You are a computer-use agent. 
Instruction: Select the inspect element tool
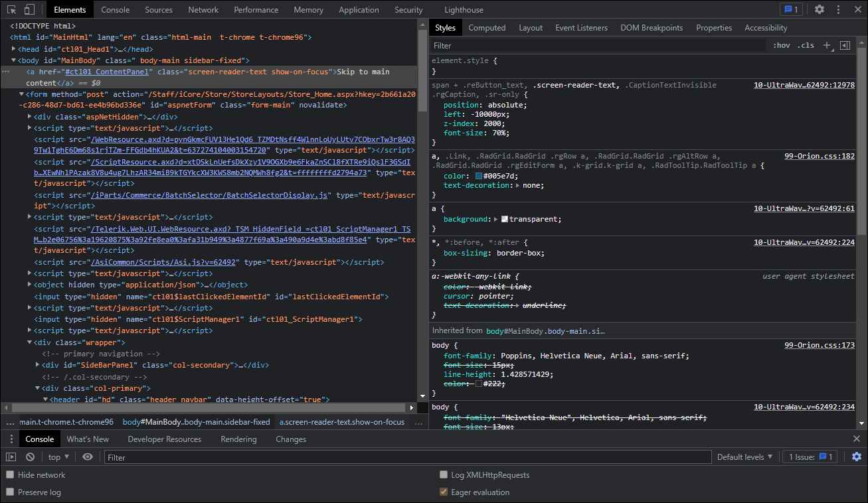coord(11,9)
